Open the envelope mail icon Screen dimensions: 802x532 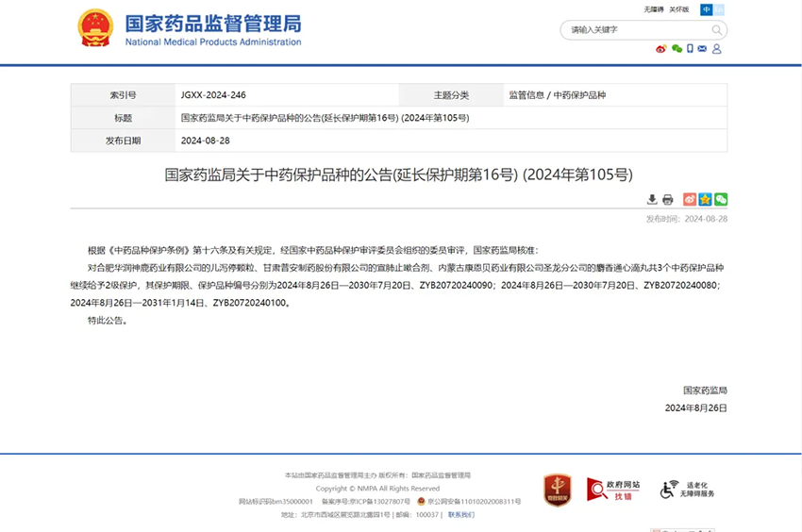point(703,49)
